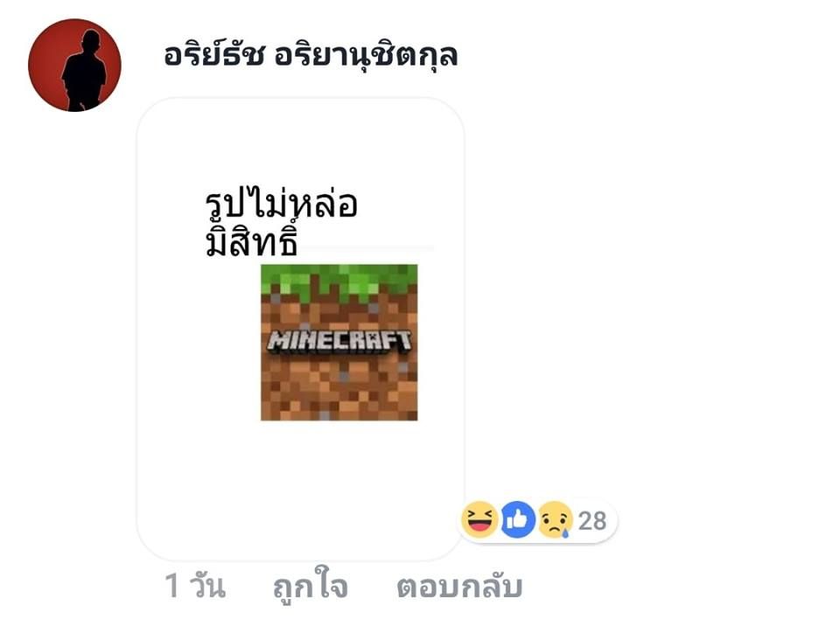Screen dimensions: 840x626
Task: Open the Minecraft dirt block image
Action: coord(339,342)
